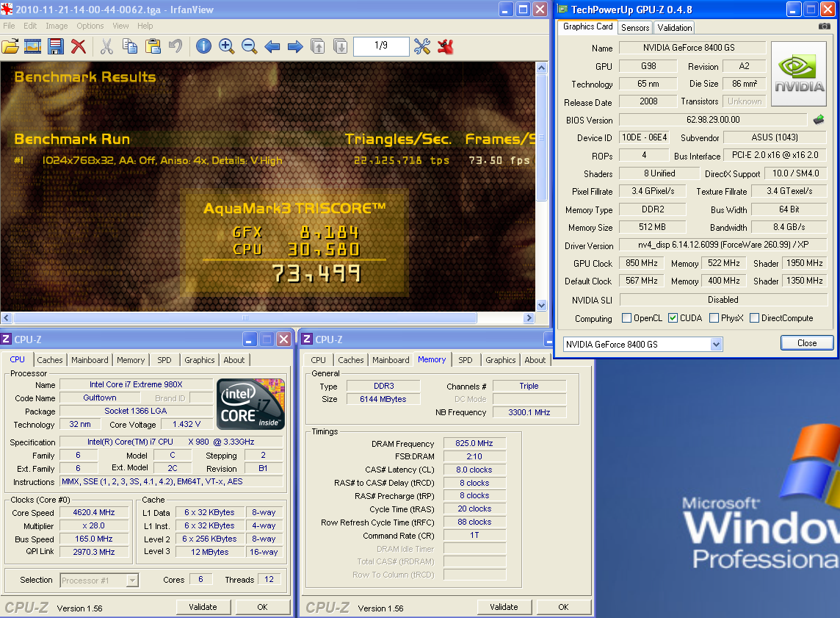Toggle the CUDA checkbox in GPU-Z
This screenshot has height=618, width=840.
click(673, 318)
